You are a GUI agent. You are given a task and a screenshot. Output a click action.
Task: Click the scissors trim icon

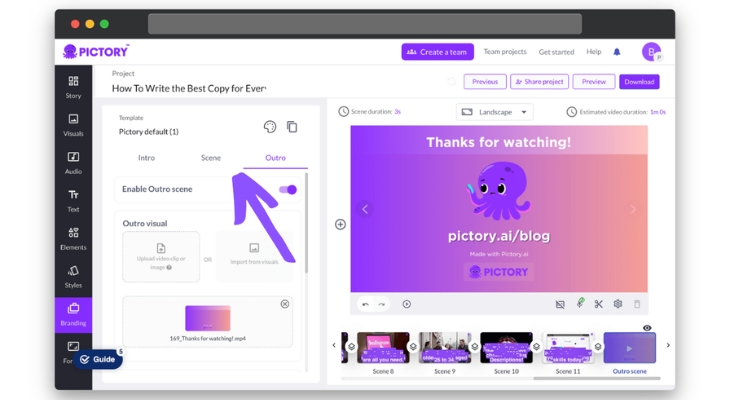598,304
